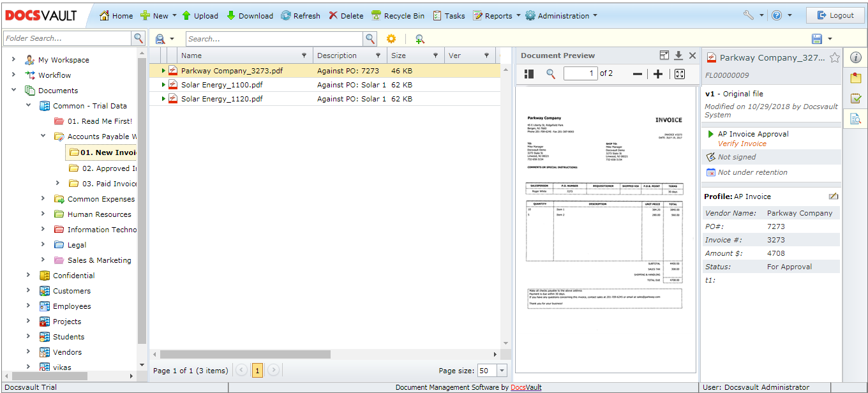The height and width of the screenshot is (393, 868).
Task: Open the Administration menu
Action: [562, 15]
